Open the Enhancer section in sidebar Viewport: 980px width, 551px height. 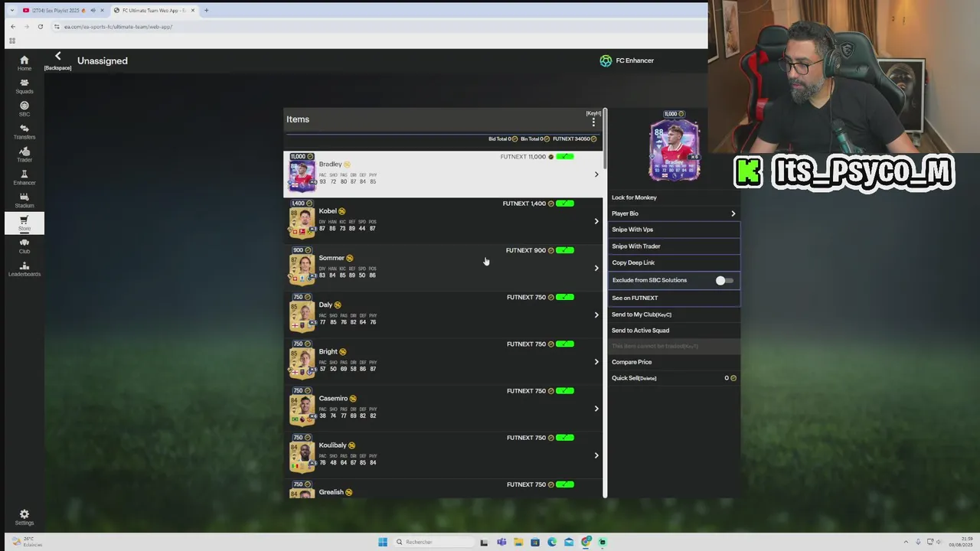[x=24, y=178]
